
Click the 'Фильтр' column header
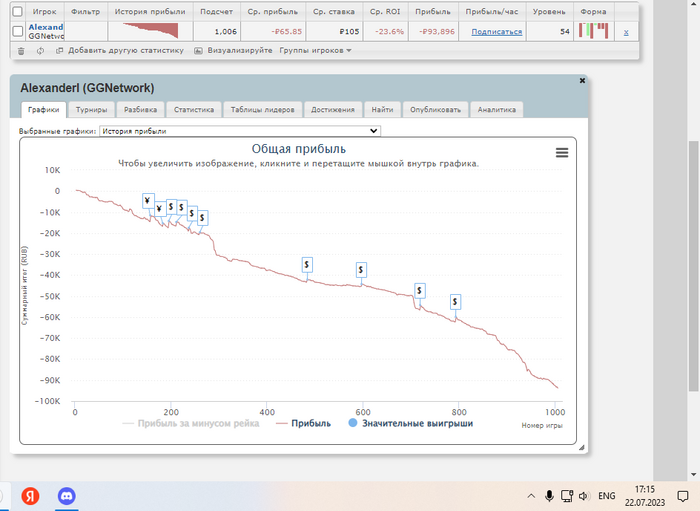click(86, 12)
